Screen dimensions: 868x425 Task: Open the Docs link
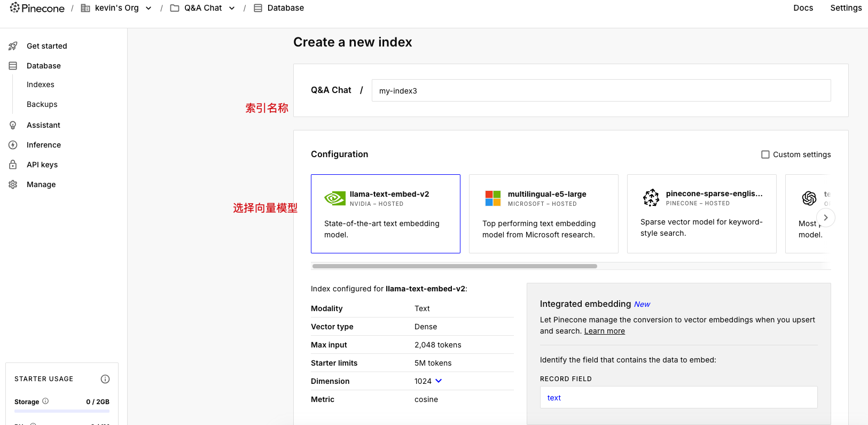(x=803, y=8)
